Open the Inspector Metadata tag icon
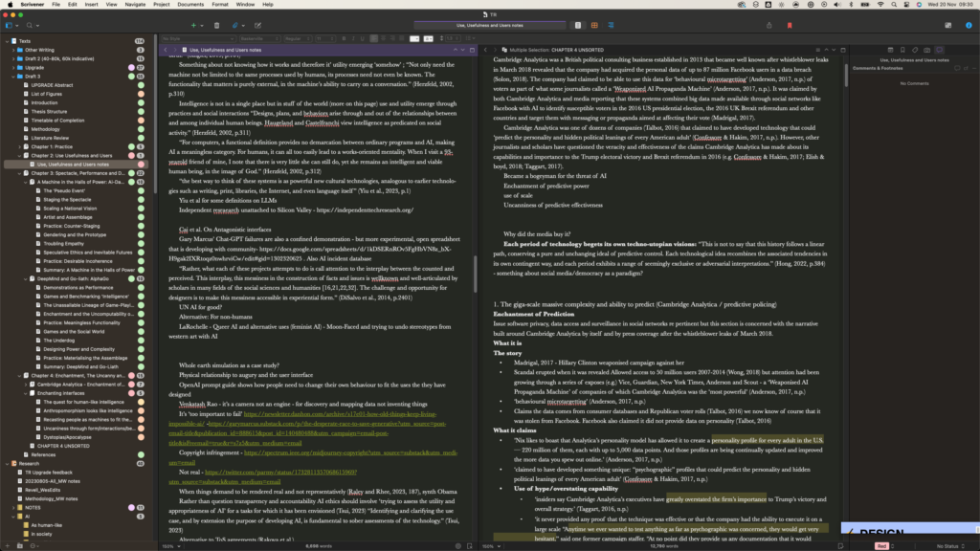Screen dimensions: 980x551 915,50
